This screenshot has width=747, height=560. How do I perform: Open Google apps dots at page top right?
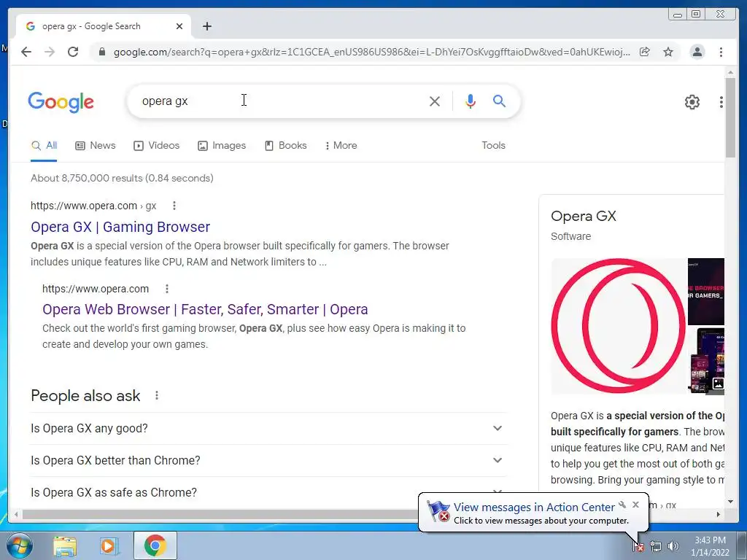tap(721, 101)
